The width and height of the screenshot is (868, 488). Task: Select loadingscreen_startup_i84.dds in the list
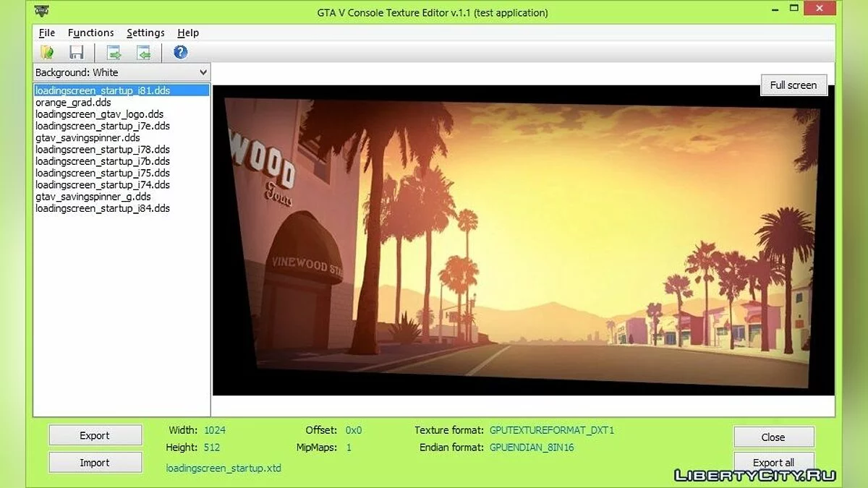click(102, 208)
